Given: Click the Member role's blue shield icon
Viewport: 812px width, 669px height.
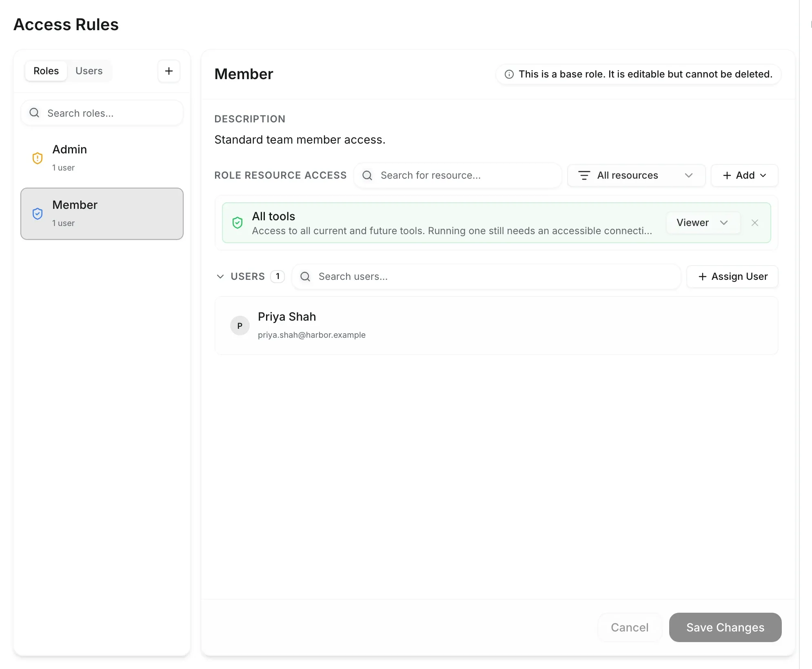Looking at the screenshot, I should coord(38,214).
